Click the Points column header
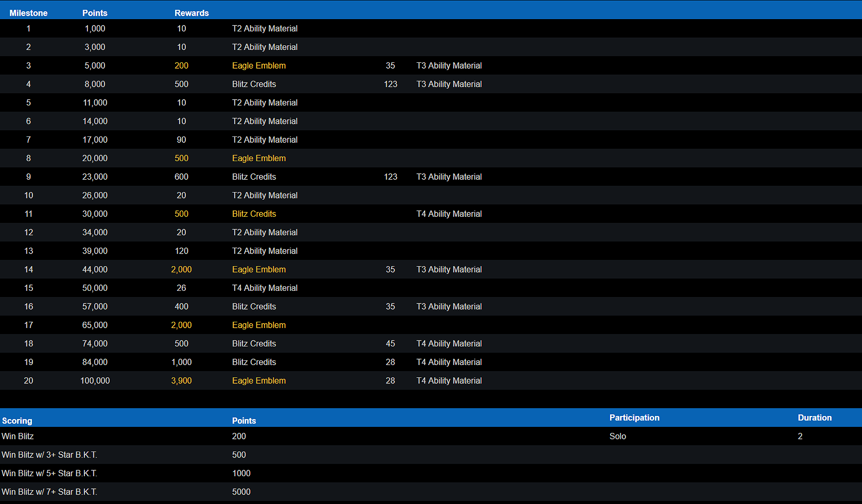Screen dimensions: 862x504 coord(95,13)
